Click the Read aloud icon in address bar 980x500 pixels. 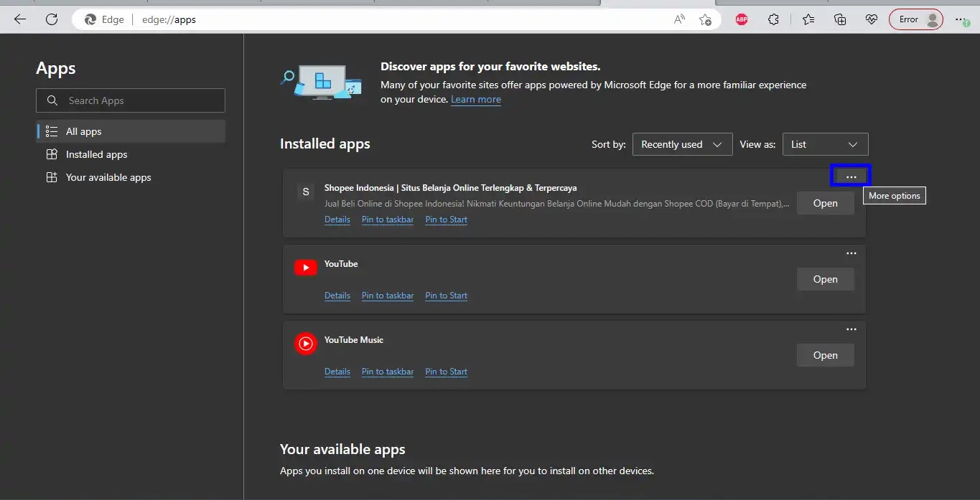point(679,19)
